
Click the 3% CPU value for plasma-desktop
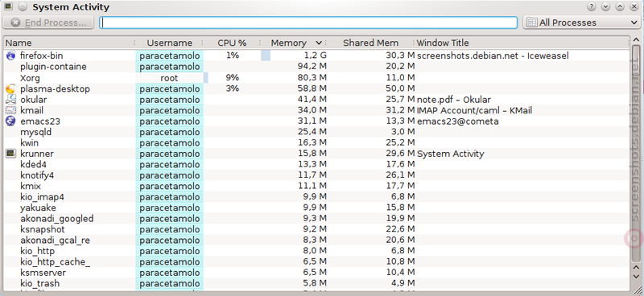point(233,88)
